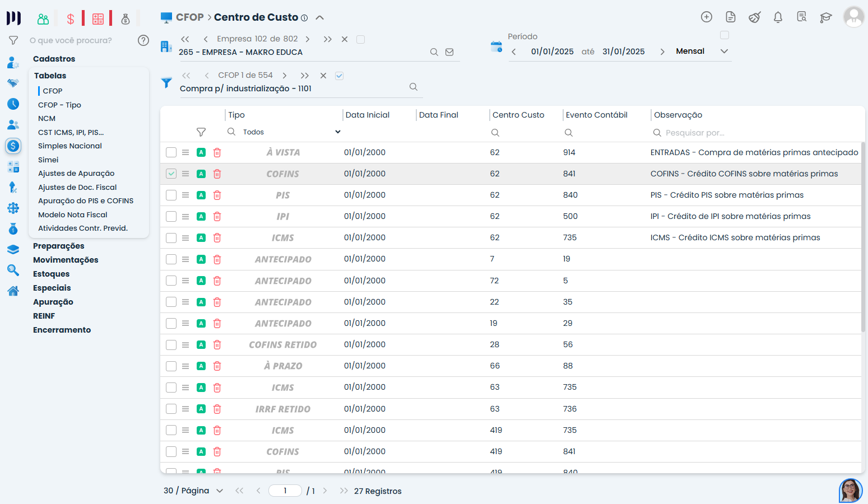The width and height of the screenshot is (868, 504).
Task: Open the Movimentações menu section
Action: pyautogui.click(x=66, y=260)
